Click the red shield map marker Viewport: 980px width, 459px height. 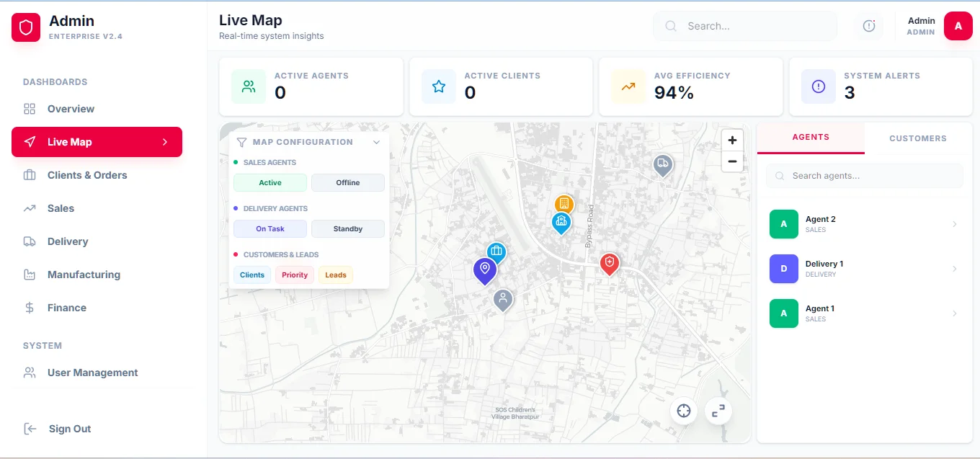(610, 264)
